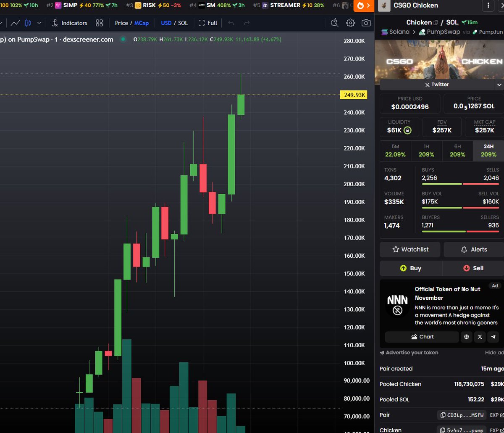Add pair to Watchlist
Viewport: 504px width, 433px height.
coord(410,249)
